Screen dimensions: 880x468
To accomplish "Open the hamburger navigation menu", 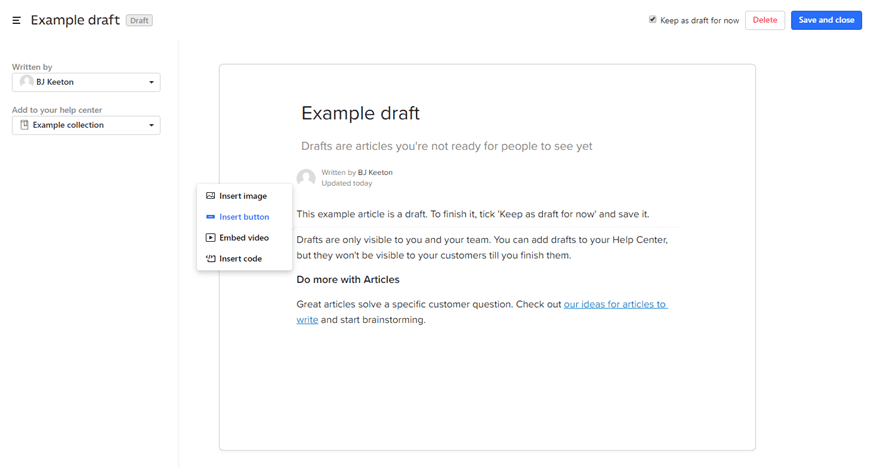I will click(x=17, y=20).
